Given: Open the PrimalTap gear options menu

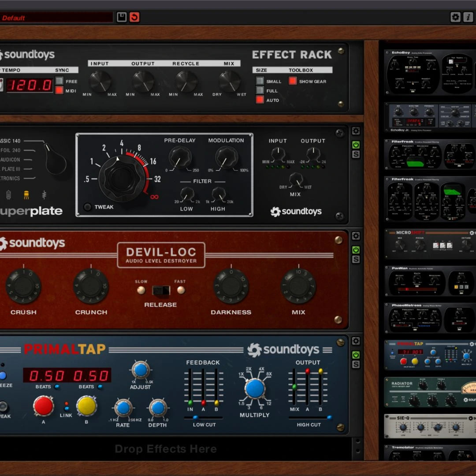Looking at the screenshot, I should click(x=356, y=341).
